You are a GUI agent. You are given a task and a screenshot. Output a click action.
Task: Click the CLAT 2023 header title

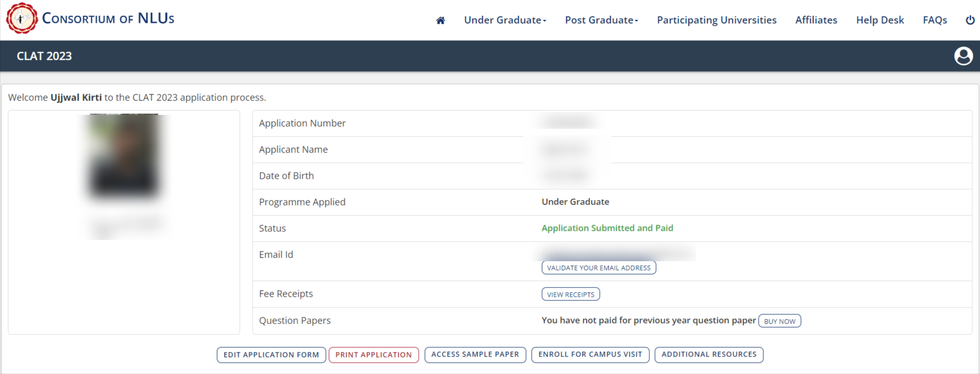pos(44,56)
